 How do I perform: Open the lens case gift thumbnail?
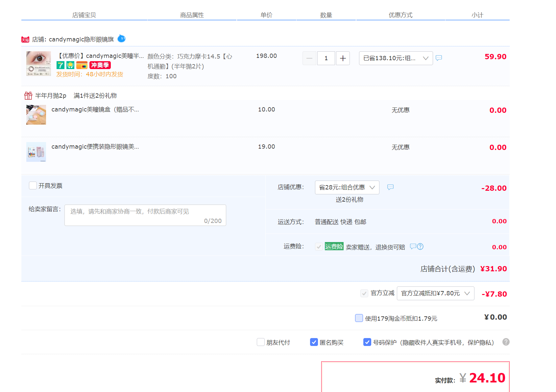[36, 115]
